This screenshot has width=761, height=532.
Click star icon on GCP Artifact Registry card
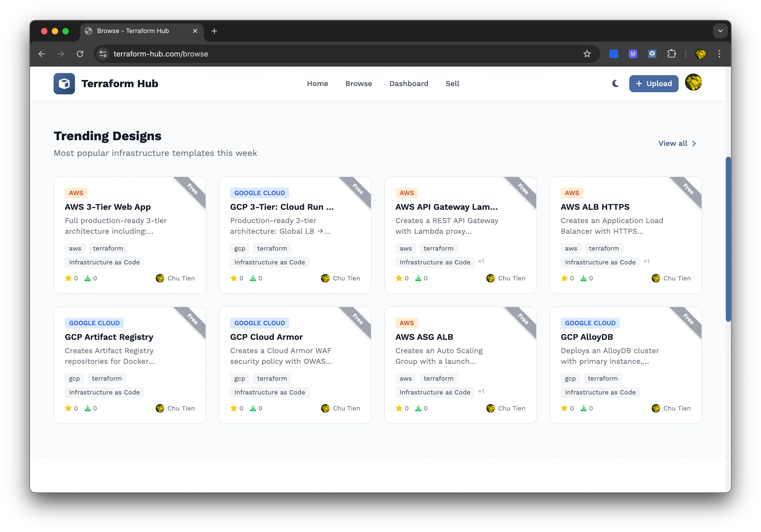click(68, 408)
